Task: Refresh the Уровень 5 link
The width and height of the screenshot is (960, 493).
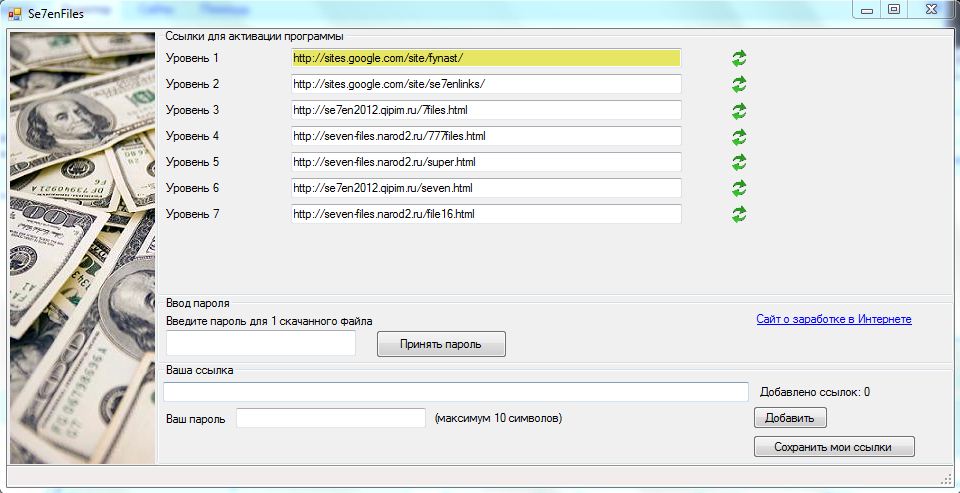Action: 739,162
